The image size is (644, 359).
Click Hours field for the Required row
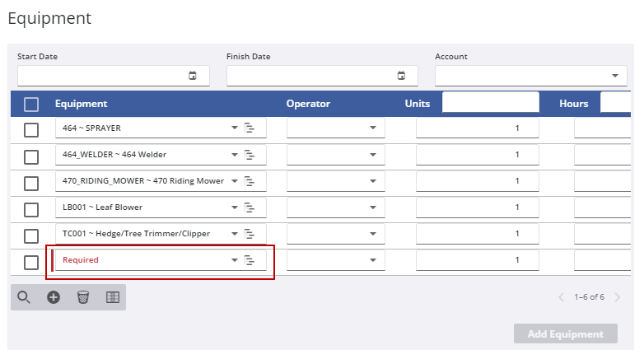click(602, 260)
